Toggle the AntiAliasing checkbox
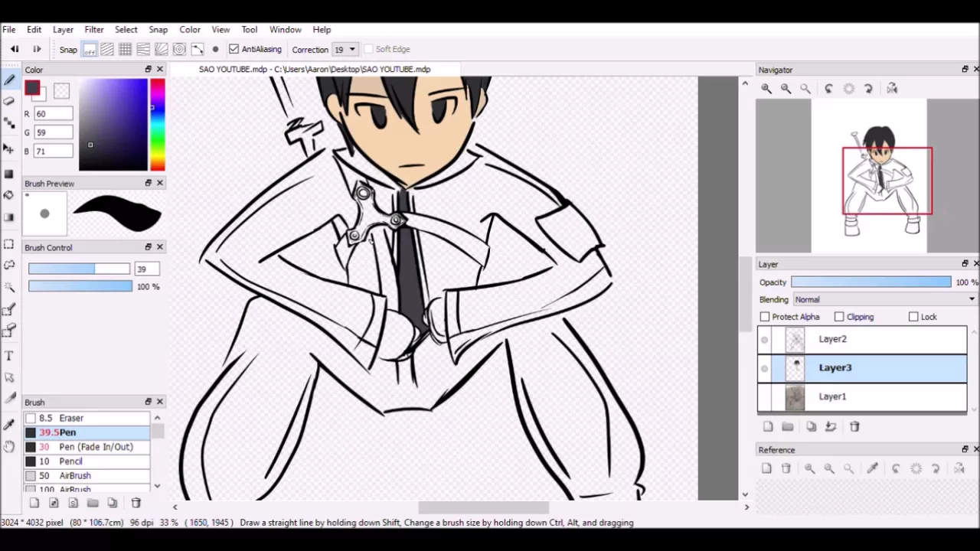Screen dimensions: 980x551 [234, 49]
